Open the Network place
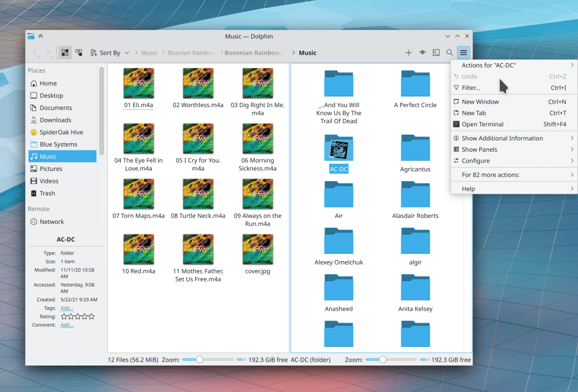This screenshot has height=392, width=578. coord(51,222)
